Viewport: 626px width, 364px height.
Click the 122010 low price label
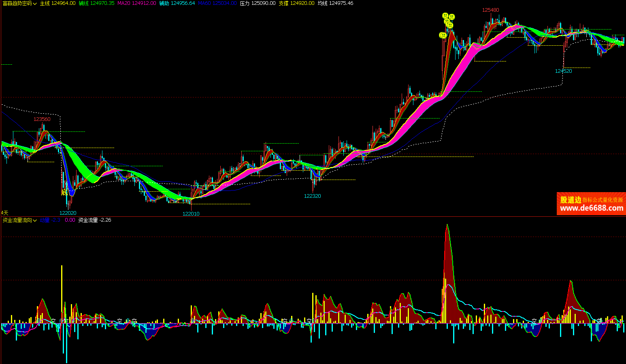[191, 214]
